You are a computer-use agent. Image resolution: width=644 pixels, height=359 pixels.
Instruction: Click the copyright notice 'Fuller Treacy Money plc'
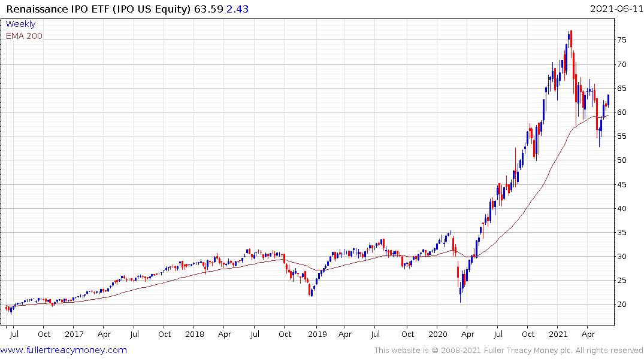click(x=528, y=351)
